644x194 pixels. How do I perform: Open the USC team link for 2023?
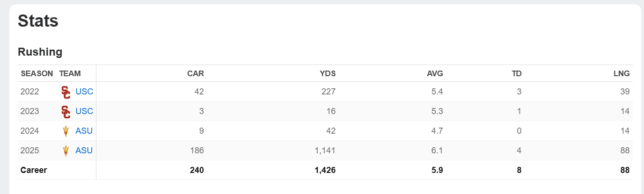[84, 111]
